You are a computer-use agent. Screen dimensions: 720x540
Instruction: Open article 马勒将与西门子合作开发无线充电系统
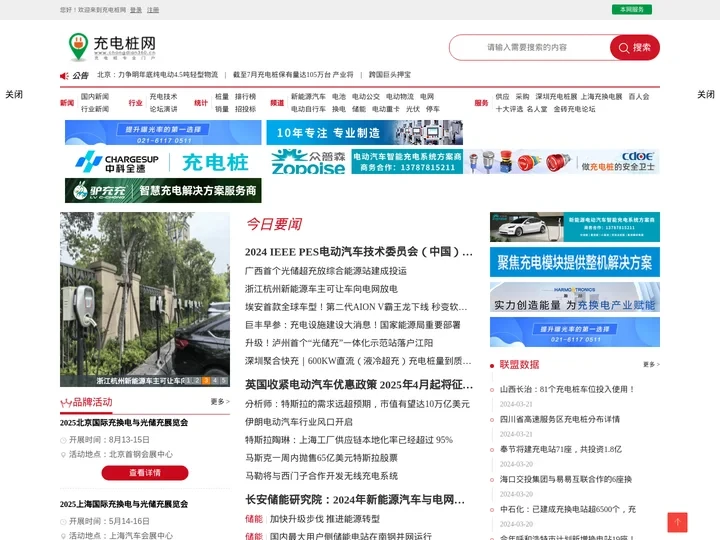[x=321, y=476]
